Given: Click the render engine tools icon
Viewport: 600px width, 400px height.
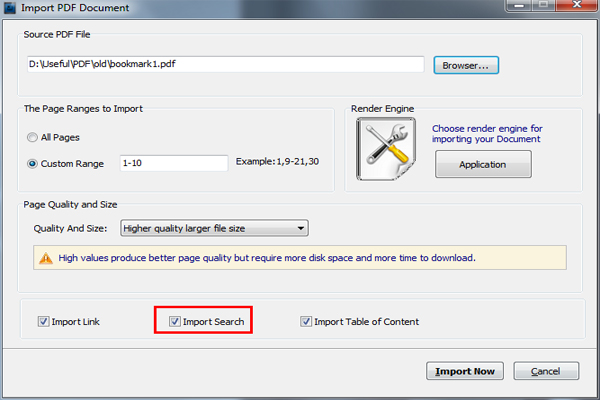Looking at the screenshot, I should pyautogui.click(x=386, y=149).
